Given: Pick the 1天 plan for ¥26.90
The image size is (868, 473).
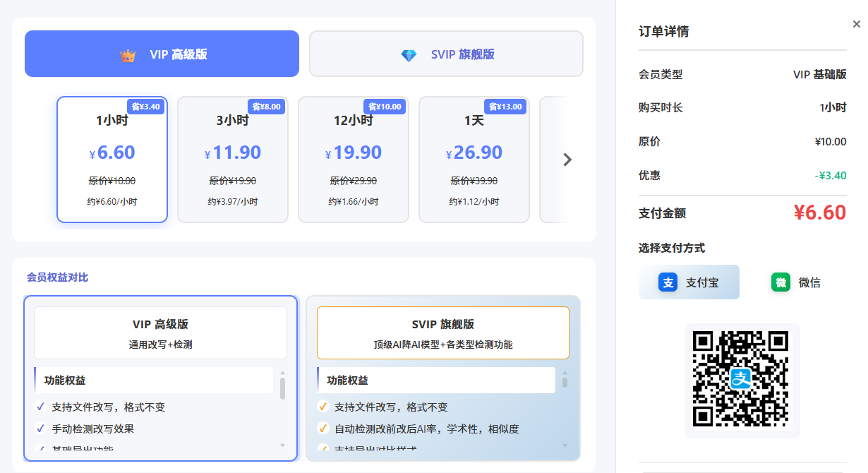Looking at the screenshot, I should coord(474,160).
